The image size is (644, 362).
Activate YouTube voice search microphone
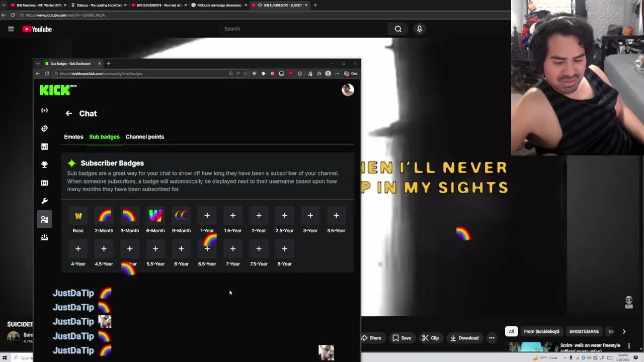(x=419, y=29)
